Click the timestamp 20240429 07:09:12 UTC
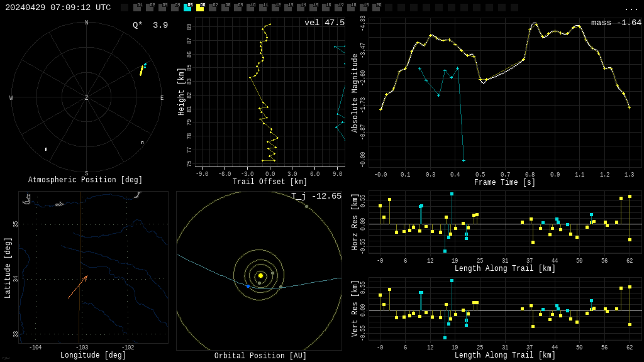The image size is (644, 362). click(58, 8)
